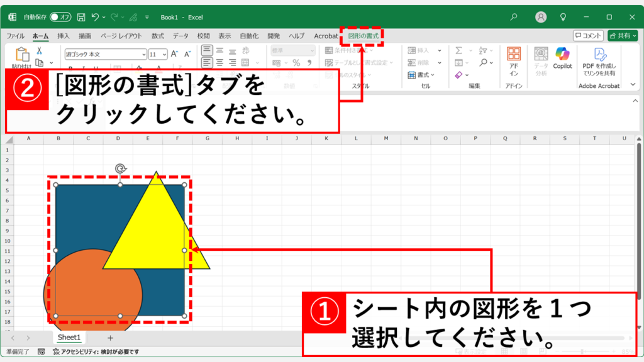Toggle wrap text button
644x362 pixels.
tap(246, 50)
